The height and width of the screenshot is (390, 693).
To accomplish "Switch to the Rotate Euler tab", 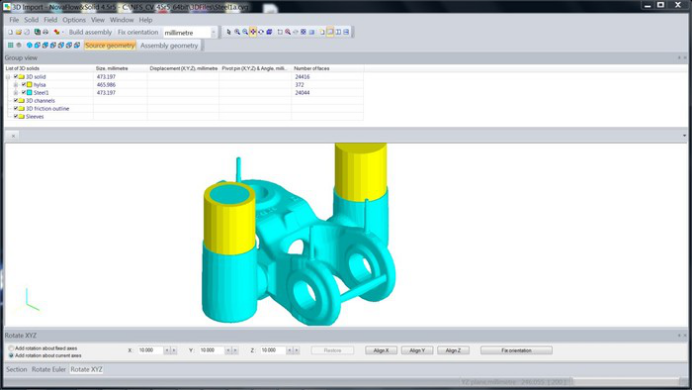I will pos(49,369).
